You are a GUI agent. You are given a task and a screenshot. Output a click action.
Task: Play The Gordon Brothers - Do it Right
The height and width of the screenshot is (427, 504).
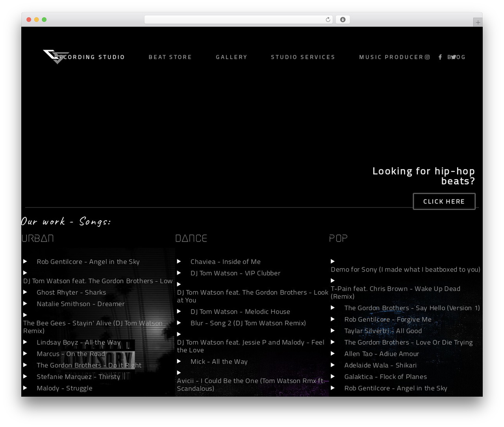(x=25, y=365)
